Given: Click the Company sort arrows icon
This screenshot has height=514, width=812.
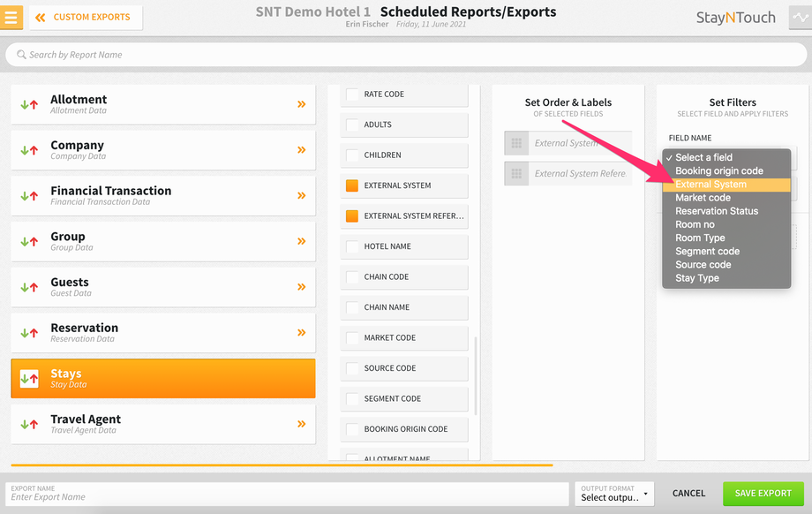Looking at the screenshot, I should click(29, 150).
